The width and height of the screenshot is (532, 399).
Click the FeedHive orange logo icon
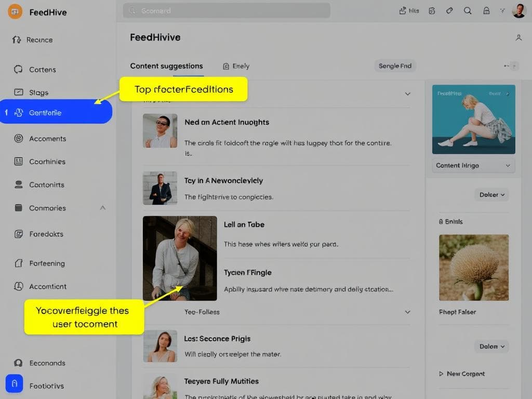(x=15, y=11)
